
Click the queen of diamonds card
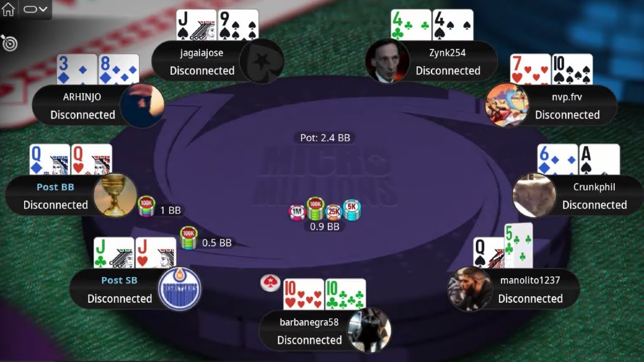(50, 160)
